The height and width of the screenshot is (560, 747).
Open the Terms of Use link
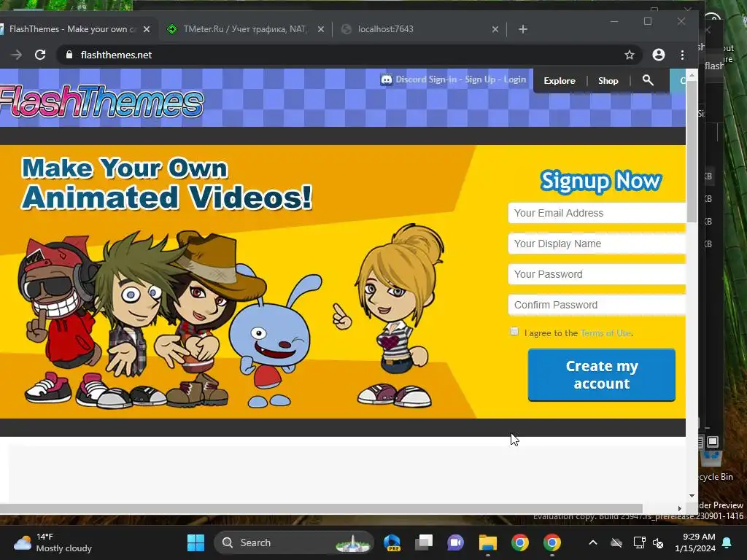(x=605, y=332)
